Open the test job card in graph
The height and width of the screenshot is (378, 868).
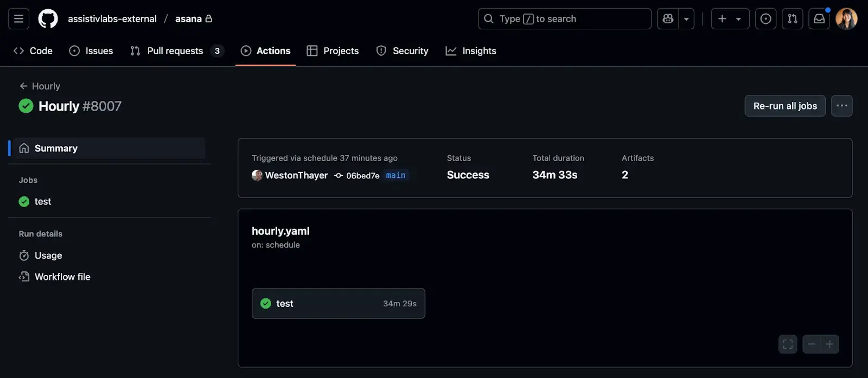[339, 304]
